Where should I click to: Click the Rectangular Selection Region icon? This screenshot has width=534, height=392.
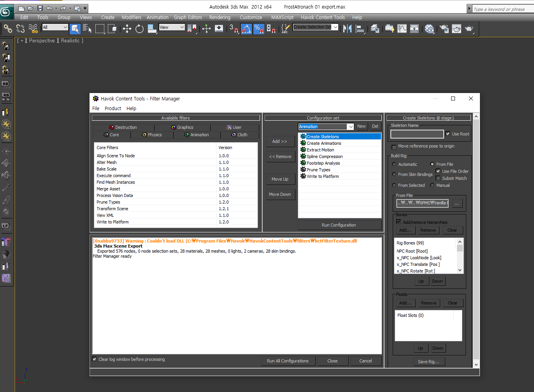click(x=100, y=28)
